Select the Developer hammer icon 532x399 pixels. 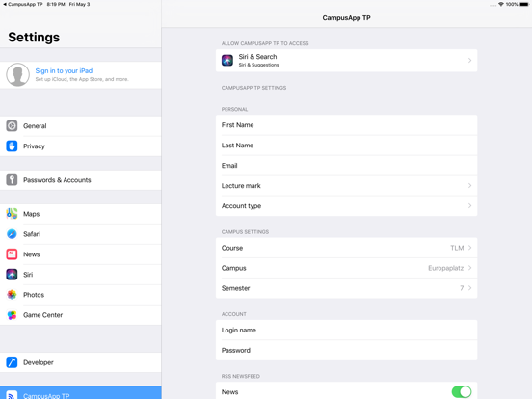(x=12, y=362)
